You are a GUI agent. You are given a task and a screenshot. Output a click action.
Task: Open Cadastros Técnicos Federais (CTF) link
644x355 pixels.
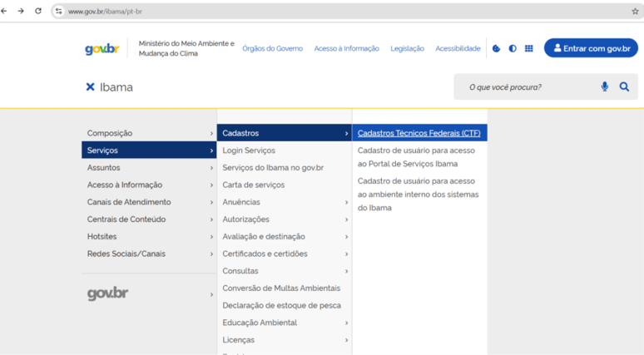coord(419,133)
